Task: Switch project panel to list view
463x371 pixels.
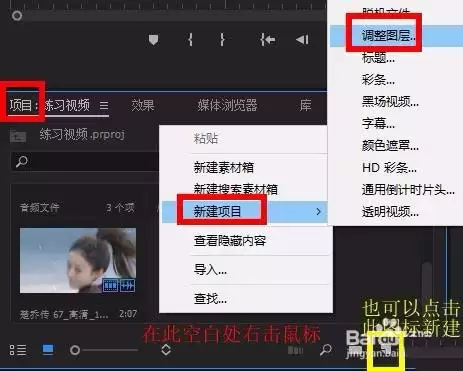Action: click(x=18, y=350)
